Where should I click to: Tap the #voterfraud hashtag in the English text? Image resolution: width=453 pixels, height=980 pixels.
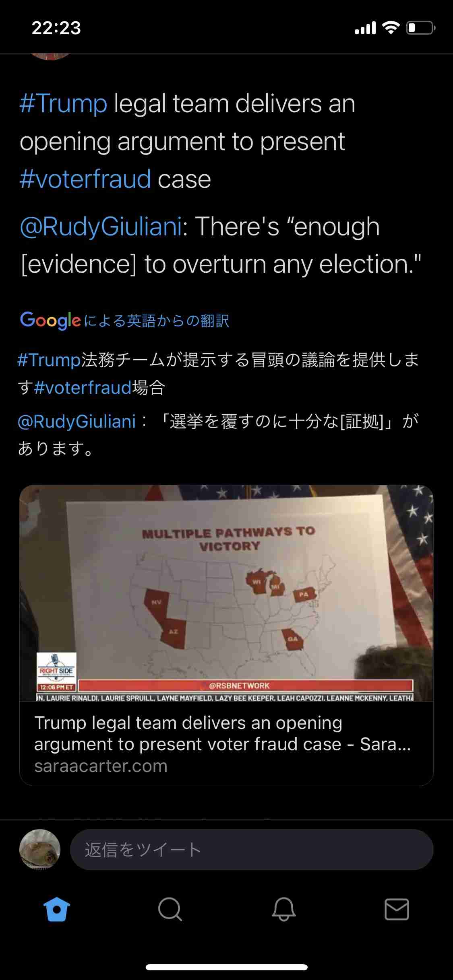(x=85, y=179)
